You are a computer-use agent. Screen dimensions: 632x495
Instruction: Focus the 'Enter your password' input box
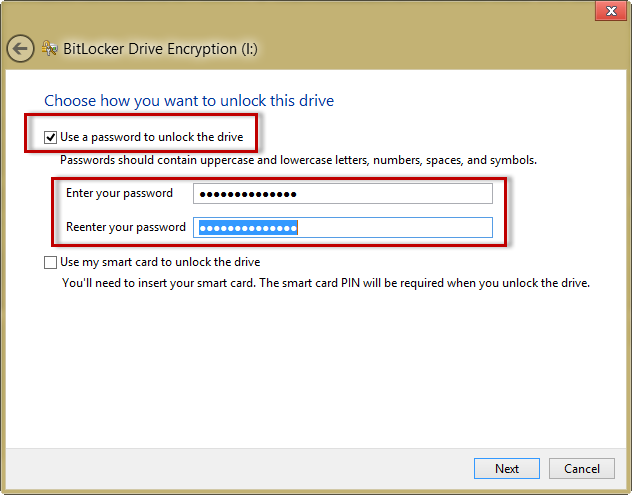[x=342, y=194]
